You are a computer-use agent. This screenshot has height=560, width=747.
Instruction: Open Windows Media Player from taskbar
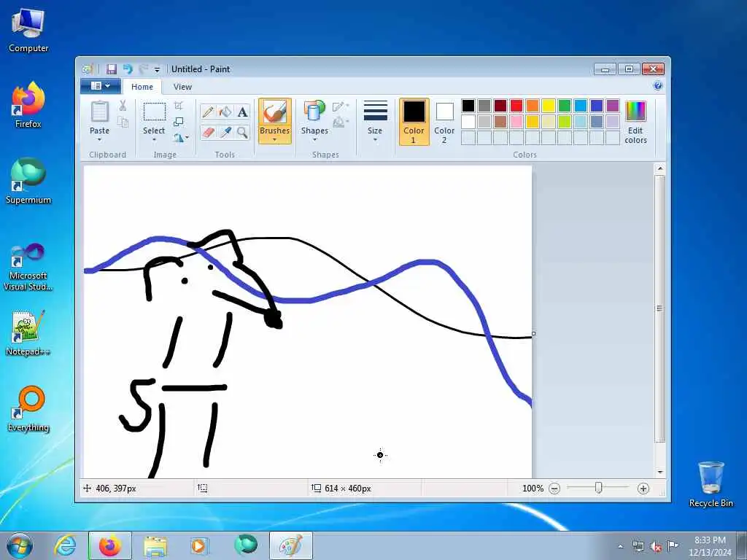pyautogui.click(x=198, y=545)
